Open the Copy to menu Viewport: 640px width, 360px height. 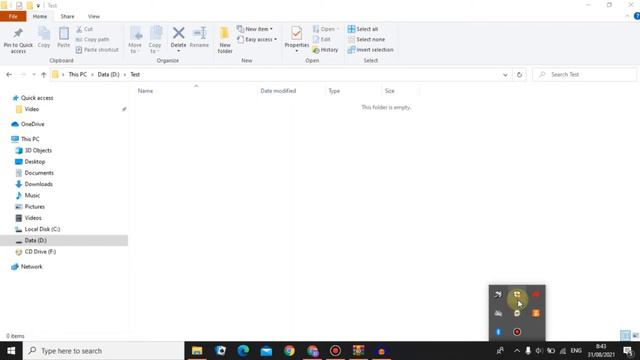155,40
